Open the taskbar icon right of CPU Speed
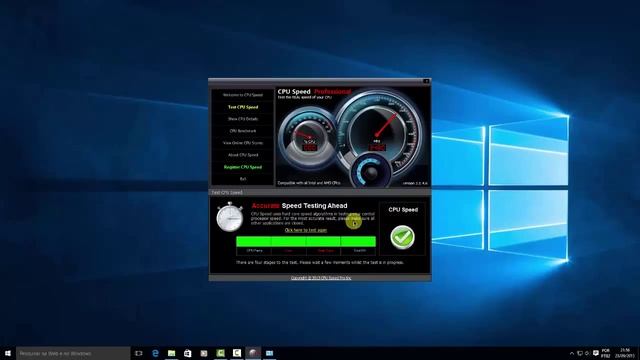Screen dimensions: 640x360 pyautogui.click(x=269, y=353)
